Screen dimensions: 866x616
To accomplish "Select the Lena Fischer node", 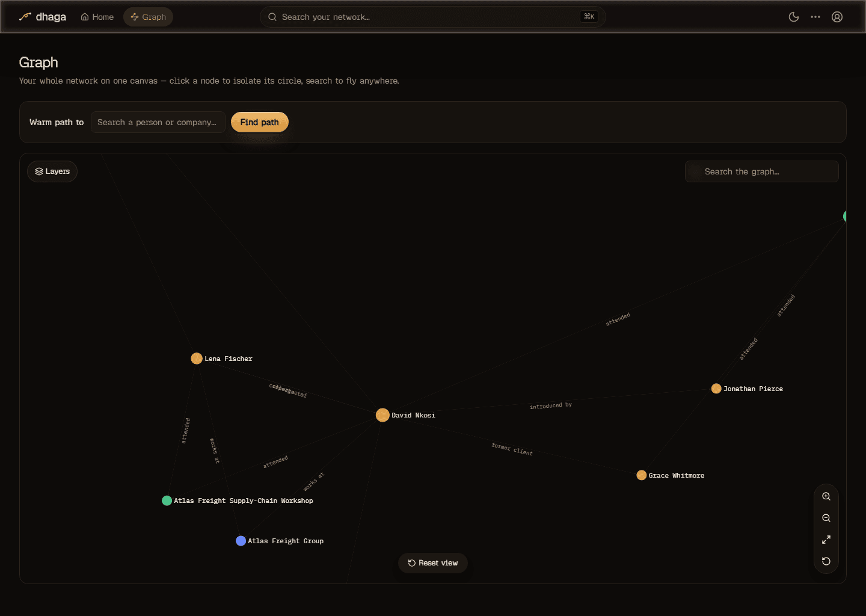I will click(x=197, y=359).
